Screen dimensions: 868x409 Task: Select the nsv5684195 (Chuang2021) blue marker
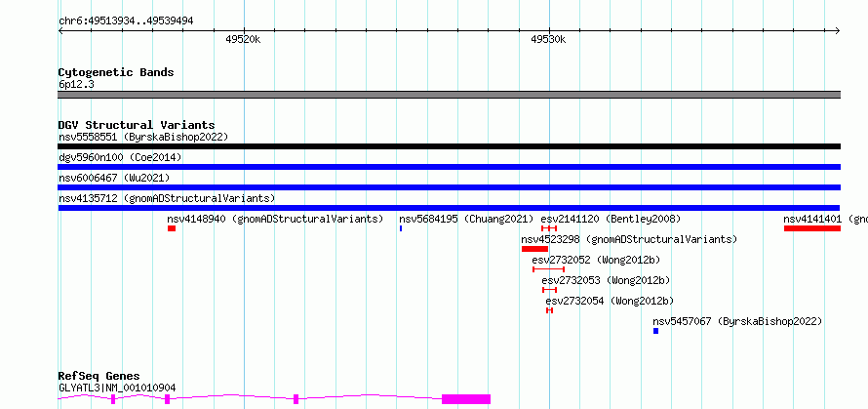[x=401, y=228]
